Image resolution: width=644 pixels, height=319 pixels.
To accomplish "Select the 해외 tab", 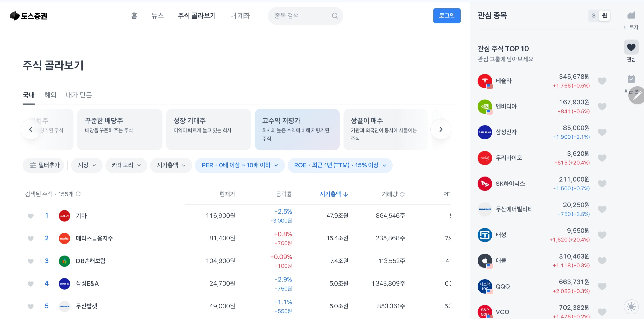I will click(x=50, y=95).
